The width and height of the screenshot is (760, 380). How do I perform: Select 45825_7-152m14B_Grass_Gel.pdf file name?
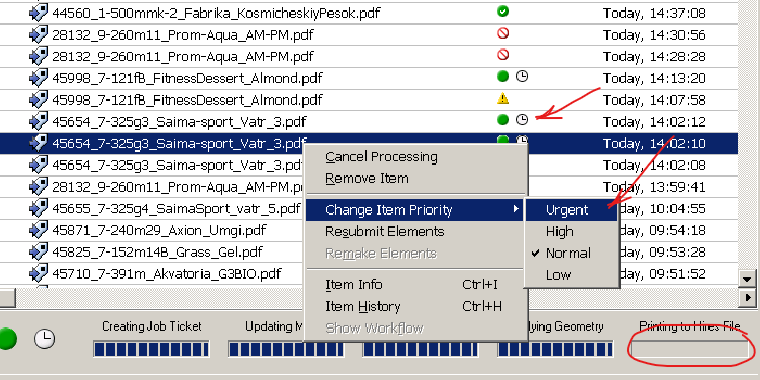coord(157,252)
